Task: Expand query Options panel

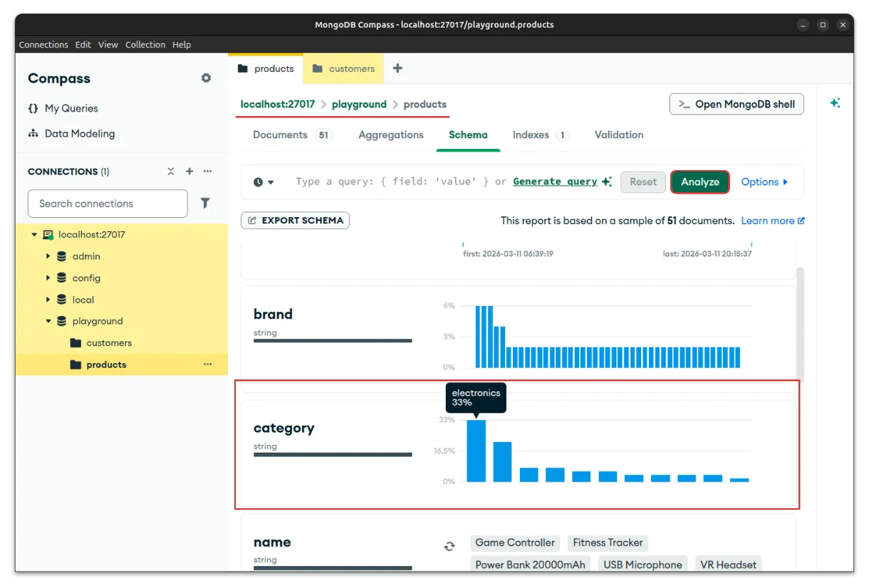Action: pyautogui.click(x=764, y=182)
